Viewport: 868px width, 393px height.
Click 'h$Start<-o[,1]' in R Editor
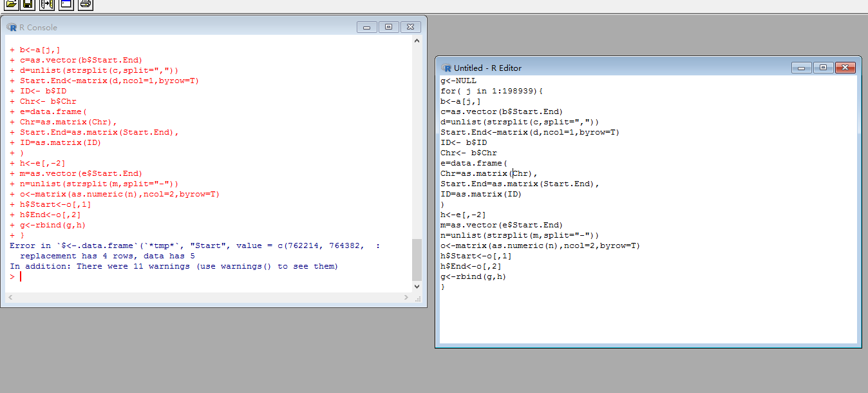pyautogui.click(x=476, y=256)
